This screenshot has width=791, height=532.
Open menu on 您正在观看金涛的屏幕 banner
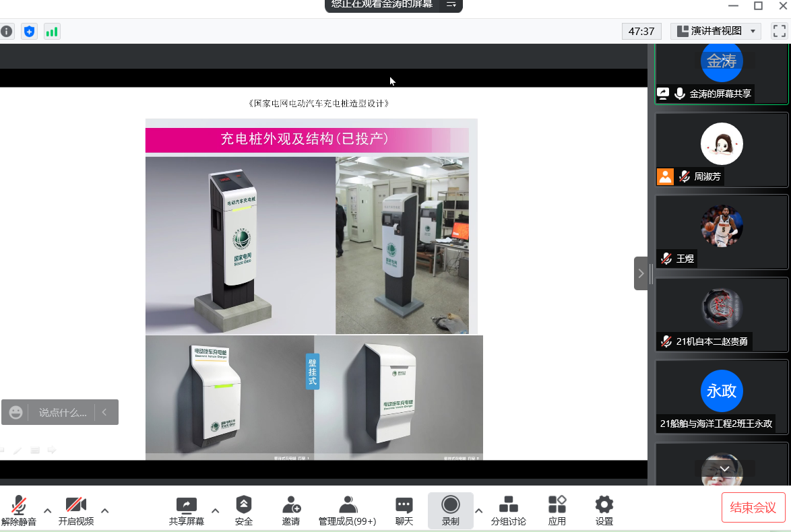coord(451,5)
